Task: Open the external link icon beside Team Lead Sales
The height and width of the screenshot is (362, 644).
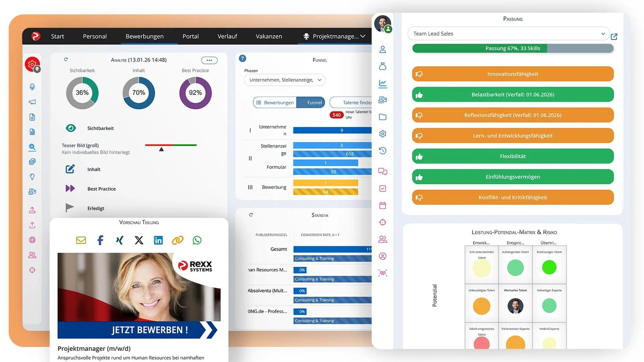Action: click(x=614, y=37)
